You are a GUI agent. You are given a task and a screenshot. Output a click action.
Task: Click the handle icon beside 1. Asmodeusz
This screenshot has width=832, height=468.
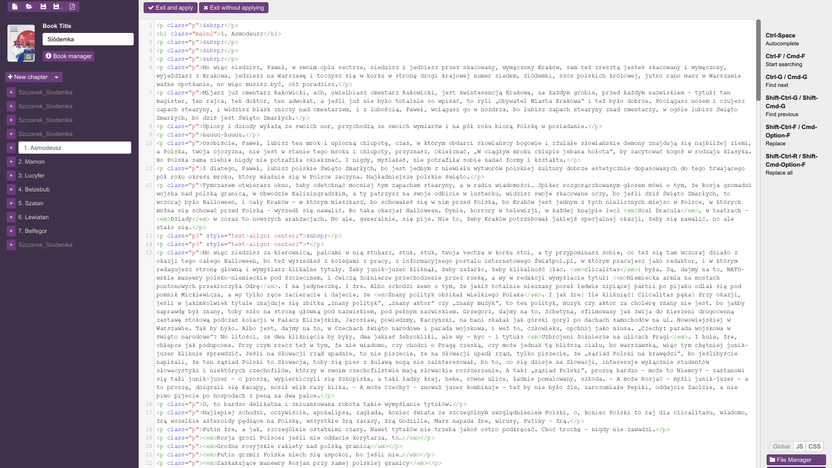11,148
